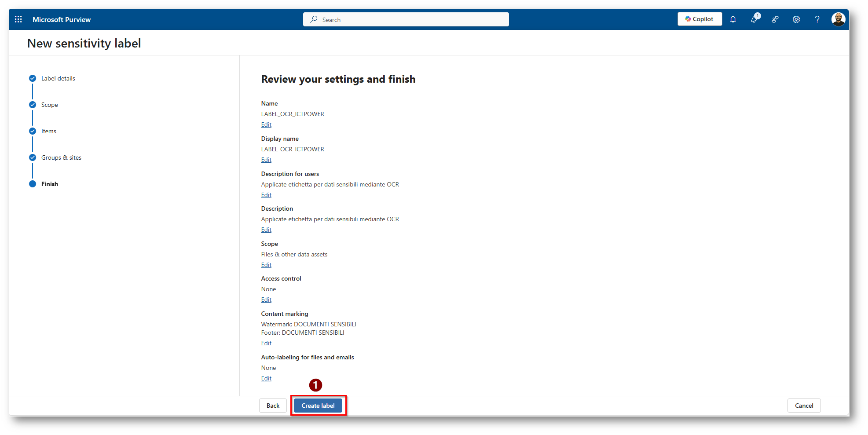Click the Items step checkmark icon
The width and height of the screenshot is (868, 435).
click(x=33, y=131)
